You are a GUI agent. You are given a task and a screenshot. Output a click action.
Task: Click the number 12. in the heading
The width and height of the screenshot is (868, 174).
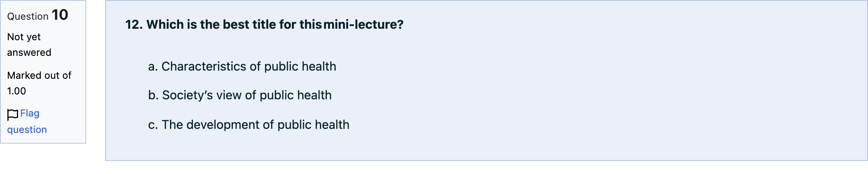click(134, 25)
